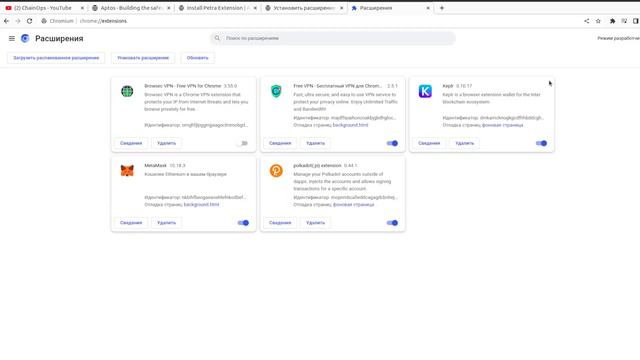The width and height of the screenshot is (640, 360).
Task: Open Сведения for Keplr
Action: pos(429,143)
